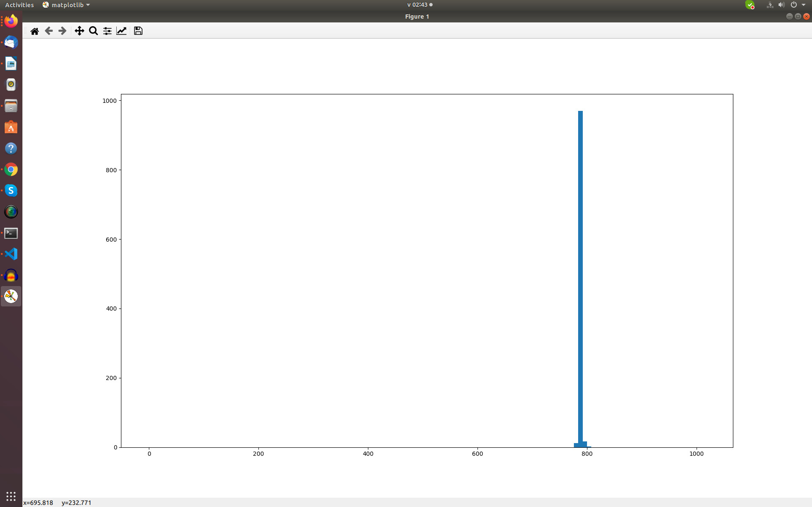Open the network status icon in top bar
The width and height of the screenshot is (812, 507).
(770, 5)
